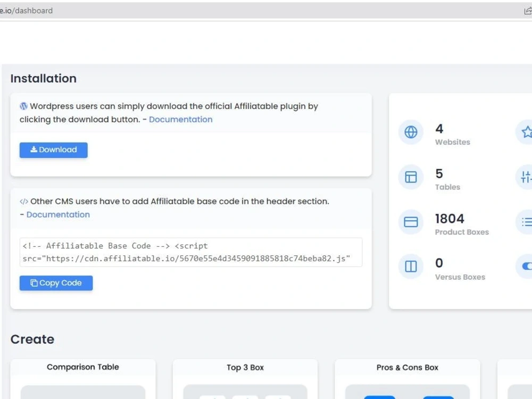Click the card icon beside Product Boxes
The image size is (532, 399).
coord(411,222)
